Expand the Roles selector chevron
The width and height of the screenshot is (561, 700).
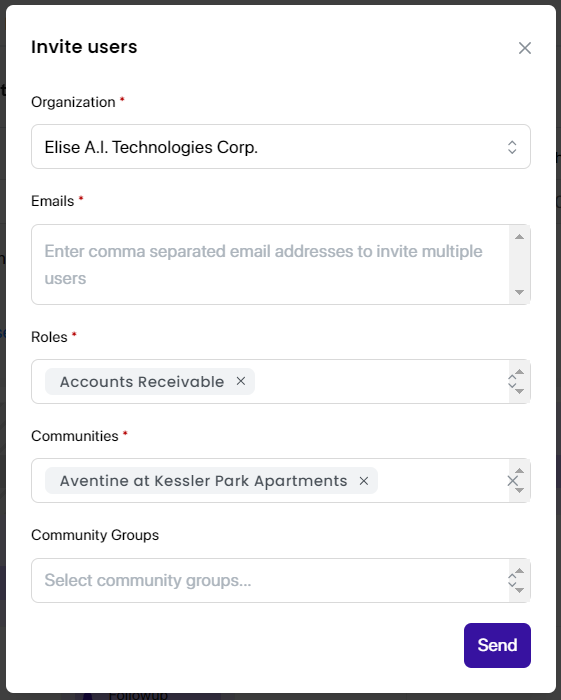click(x=512, y=382)
